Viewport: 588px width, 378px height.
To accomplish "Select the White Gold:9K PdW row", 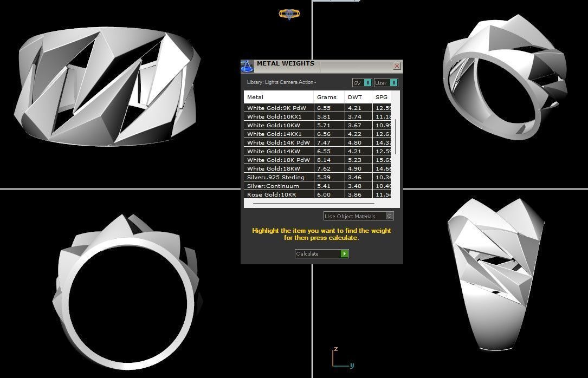I will point(317,108).
